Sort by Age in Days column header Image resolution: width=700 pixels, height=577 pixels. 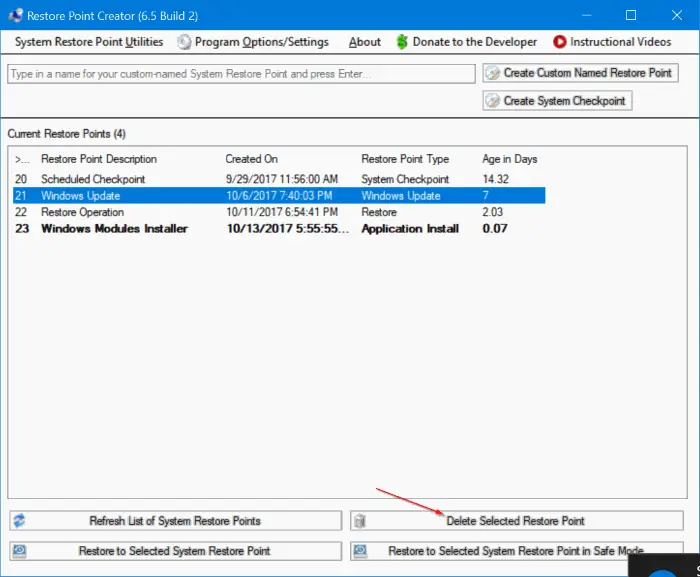click(x=509, y=159)
